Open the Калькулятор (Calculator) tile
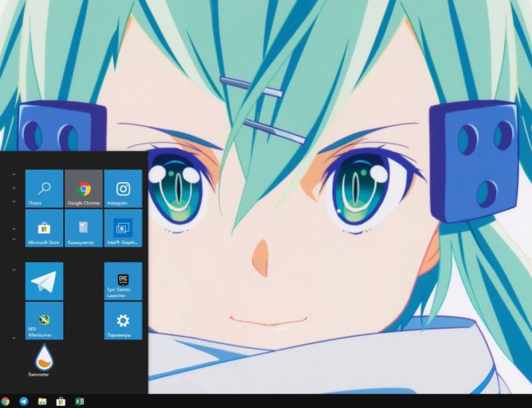 [83, 229]
